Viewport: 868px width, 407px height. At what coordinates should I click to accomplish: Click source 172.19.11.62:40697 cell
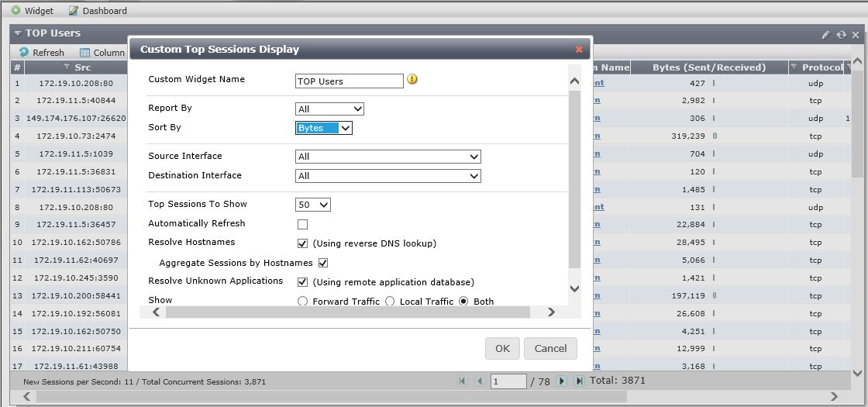click(x=76, y=260)
